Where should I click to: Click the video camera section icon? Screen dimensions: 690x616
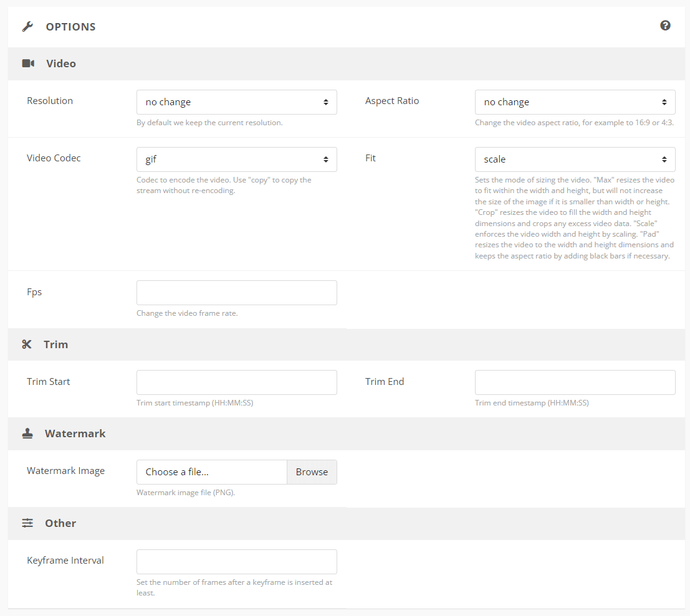click(x=28, y=64)
